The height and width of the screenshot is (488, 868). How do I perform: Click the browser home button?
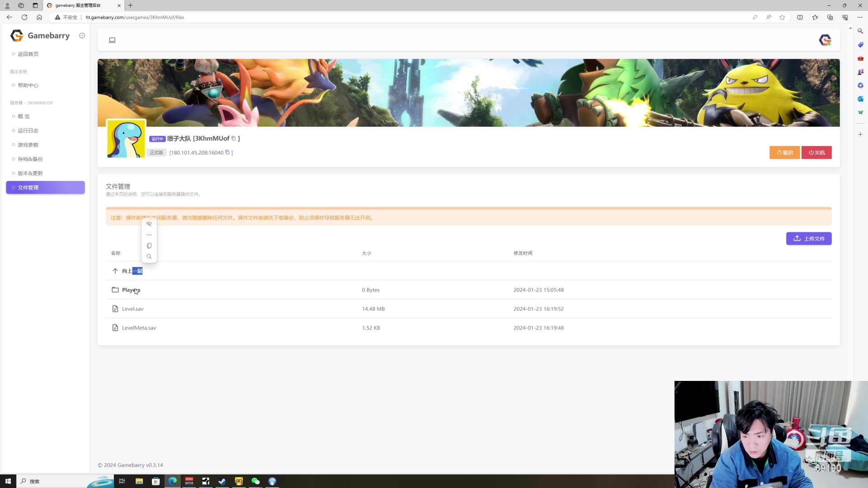(39, 17)
